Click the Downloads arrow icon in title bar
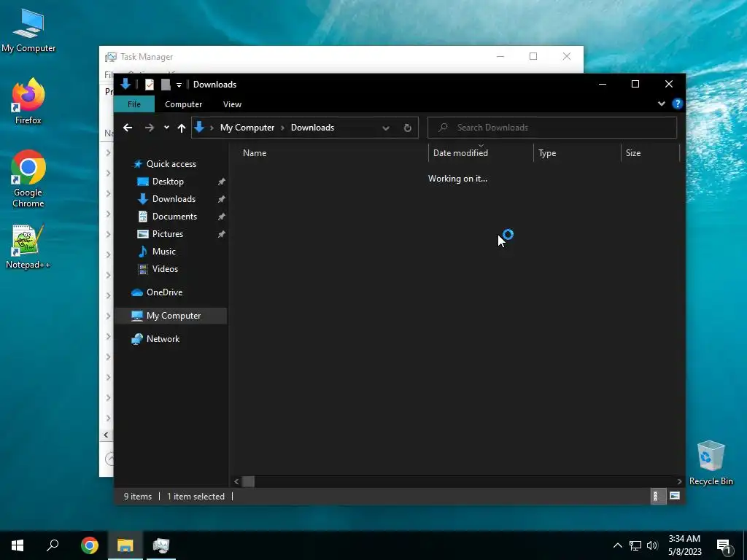The height and width of the screenshot is (560, 747). 125,85
